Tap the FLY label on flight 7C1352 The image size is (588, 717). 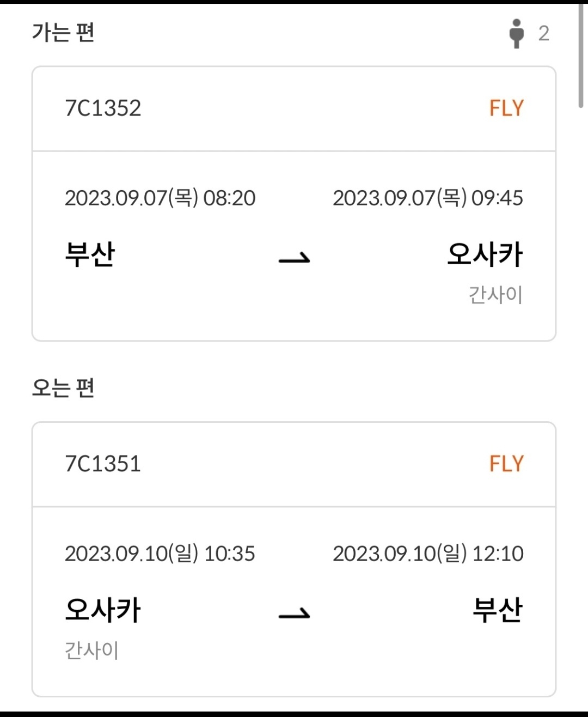[506, 108]
